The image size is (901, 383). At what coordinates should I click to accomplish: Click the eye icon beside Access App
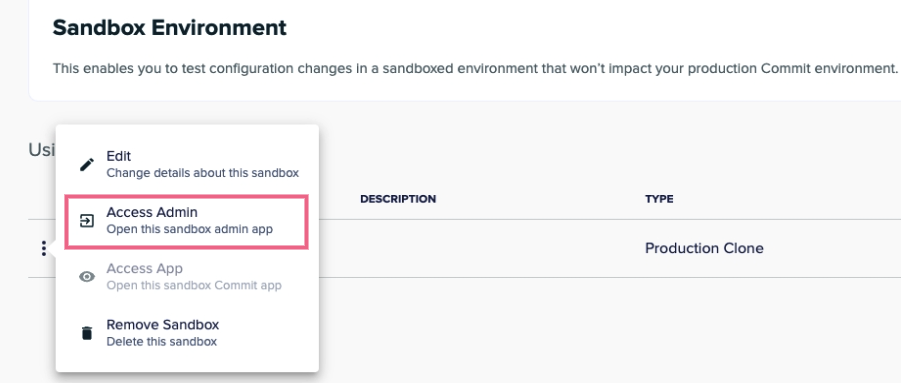pyautogui.click(x=87, y=277)
